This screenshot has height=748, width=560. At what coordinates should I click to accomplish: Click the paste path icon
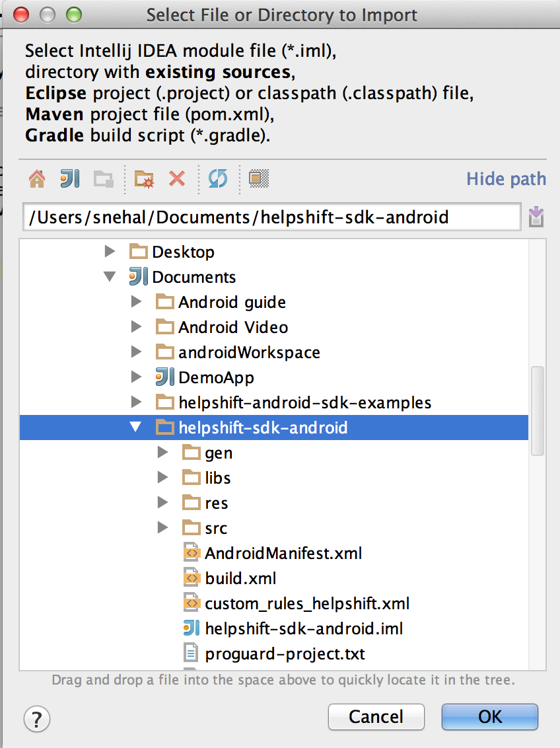coord(536,216)
